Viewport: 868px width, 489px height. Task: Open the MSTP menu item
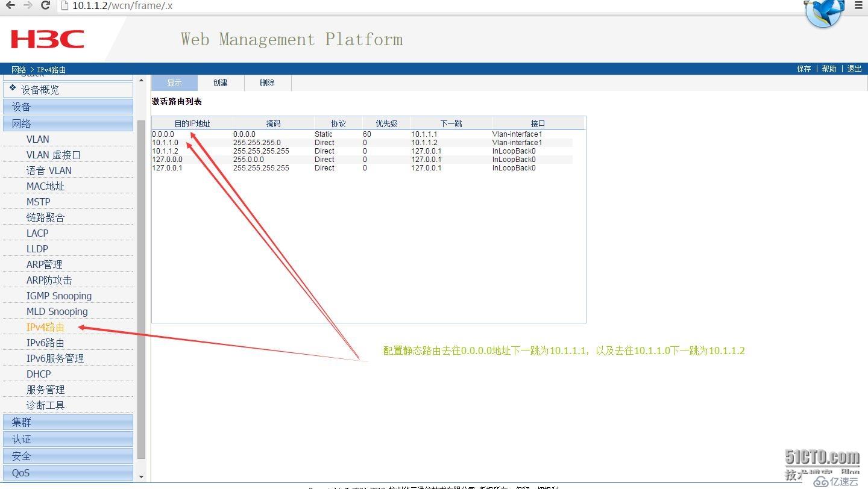click(x=39, y=202)
